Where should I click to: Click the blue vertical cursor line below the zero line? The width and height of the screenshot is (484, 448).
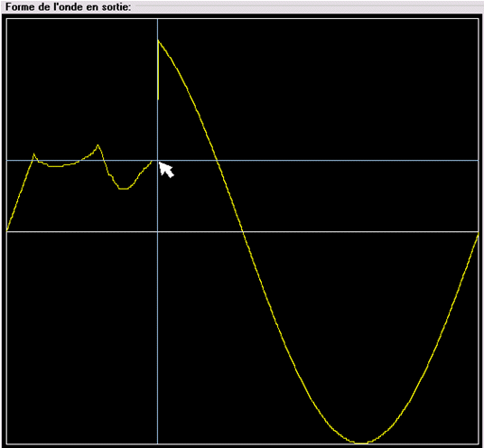158,338
